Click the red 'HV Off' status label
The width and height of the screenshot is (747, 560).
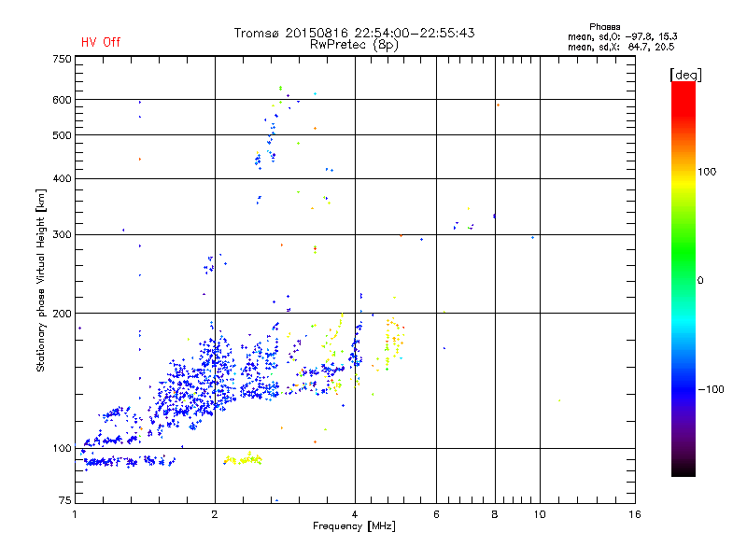101,42
